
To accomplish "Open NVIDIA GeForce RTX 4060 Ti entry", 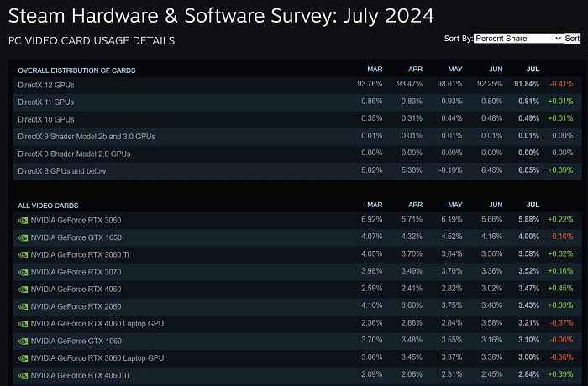I will [297, 375].
